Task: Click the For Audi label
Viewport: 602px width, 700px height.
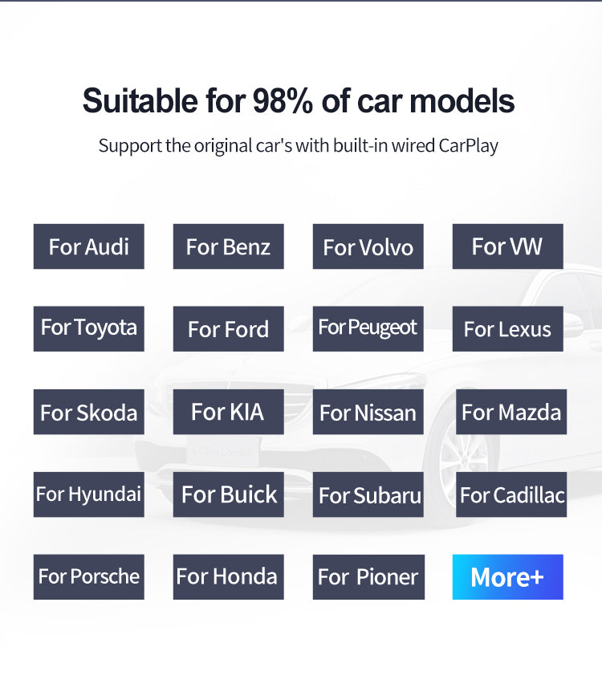Action: [88, 246]
